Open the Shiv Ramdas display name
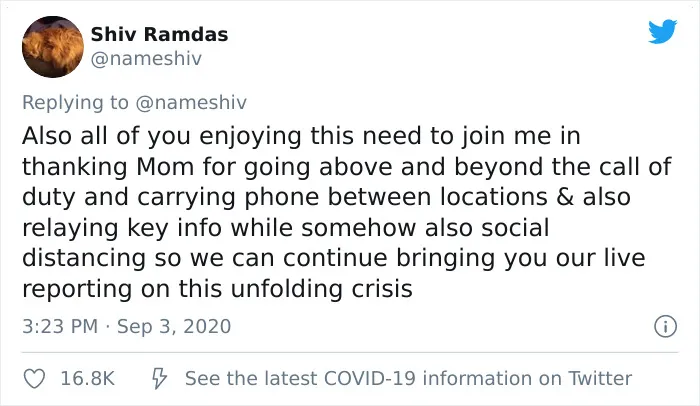 coord(159,34)
